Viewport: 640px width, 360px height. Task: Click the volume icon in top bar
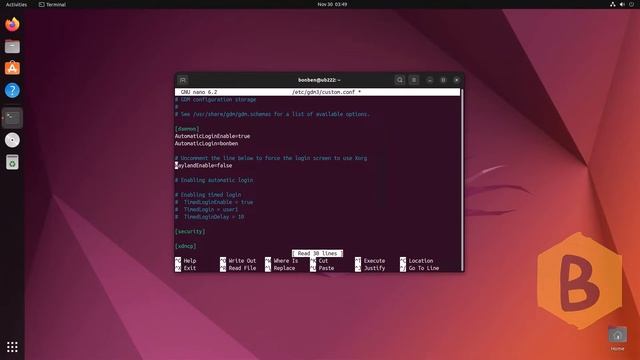point(622,4)
